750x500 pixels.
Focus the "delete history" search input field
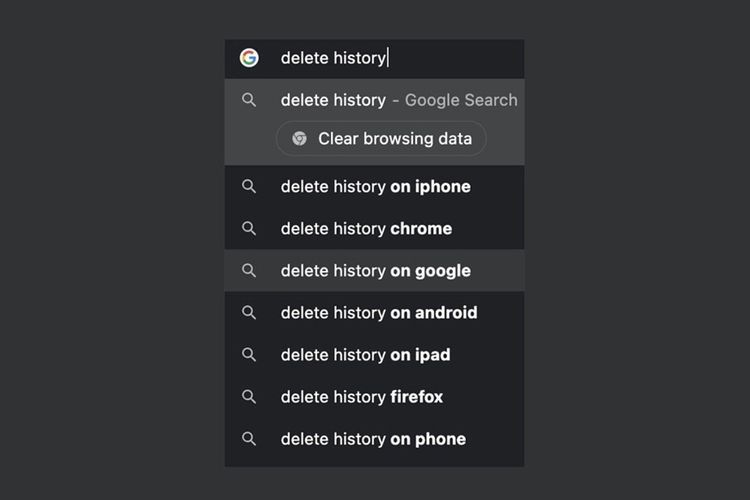[400, 58]
